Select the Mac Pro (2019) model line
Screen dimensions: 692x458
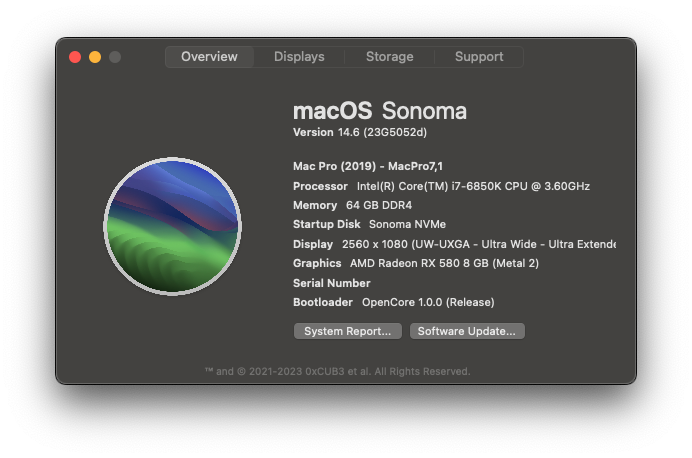367,166
